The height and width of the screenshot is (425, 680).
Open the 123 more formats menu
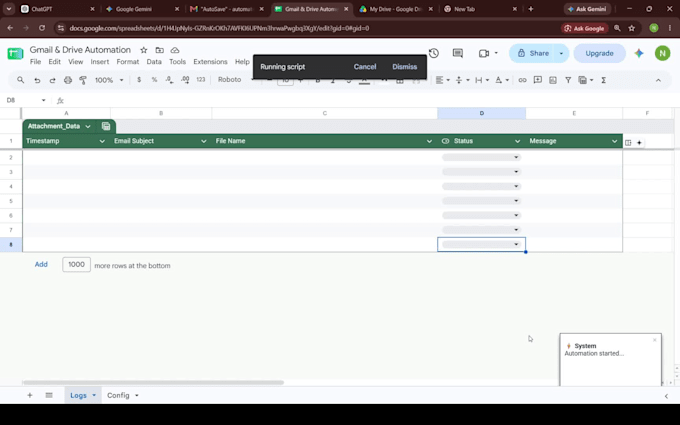tap(201, 80)
